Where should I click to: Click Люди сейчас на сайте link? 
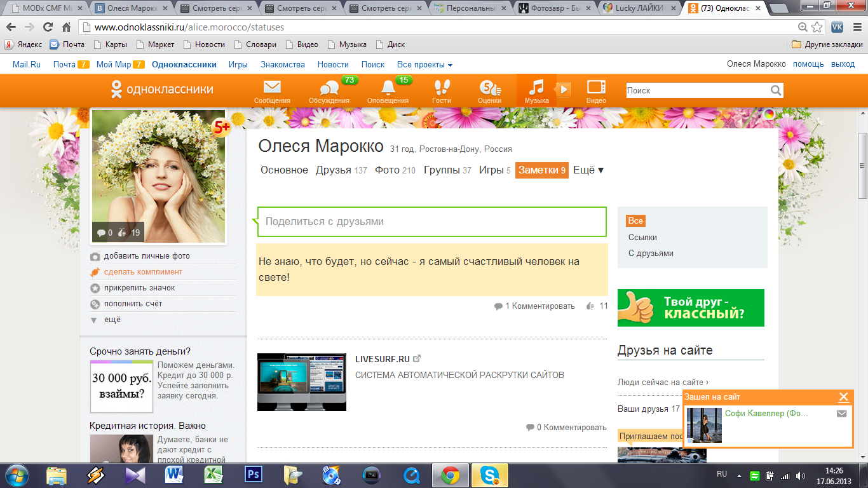tap(663, 383)
